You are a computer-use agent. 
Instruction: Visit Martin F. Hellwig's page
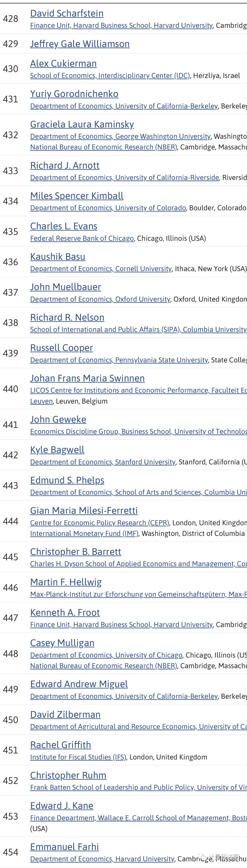tap(66, 582)
